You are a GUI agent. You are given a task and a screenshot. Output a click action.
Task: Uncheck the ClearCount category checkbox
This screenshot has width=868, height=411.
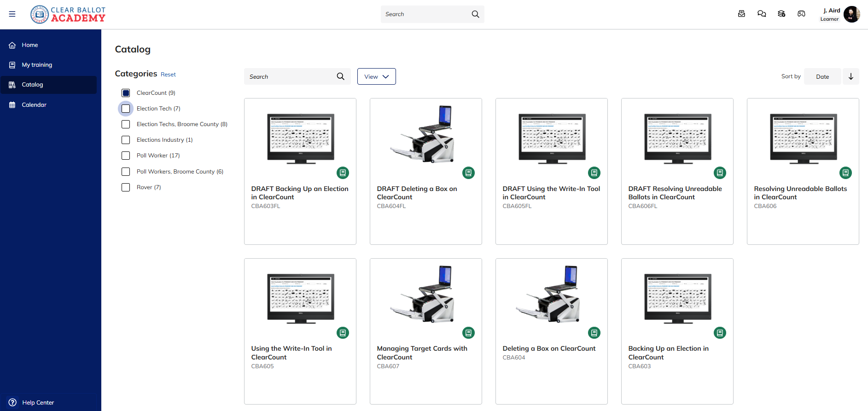(126, 93)
